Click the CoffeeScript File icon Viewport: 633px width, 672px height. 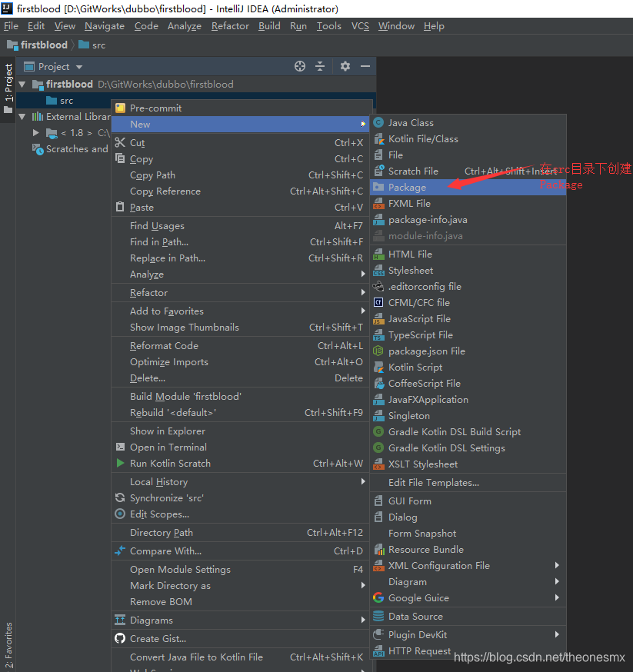[378, 384]
